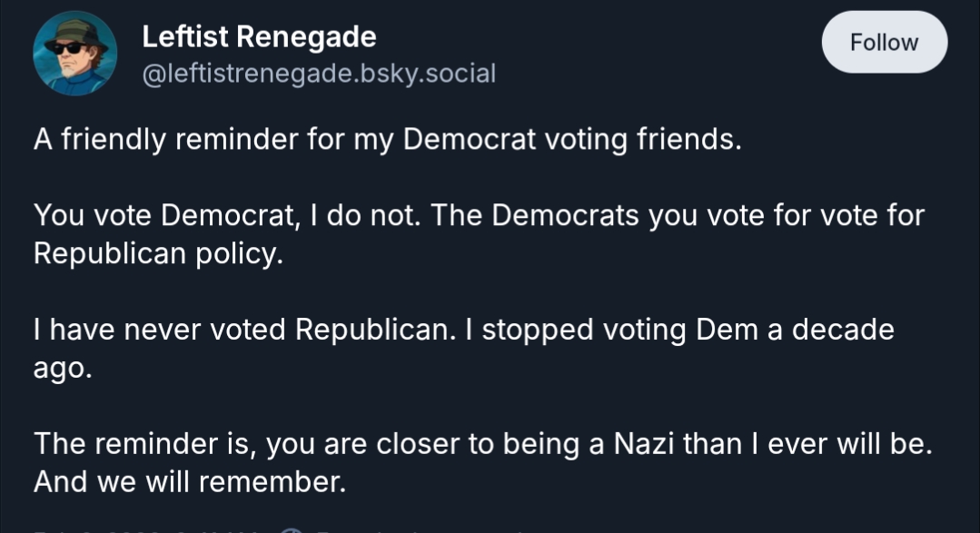Click the partially visible globe icon below post
Image resolution: width=980 pixels, height=533 pixels.
pyautogui.click(x=290, y=528)
